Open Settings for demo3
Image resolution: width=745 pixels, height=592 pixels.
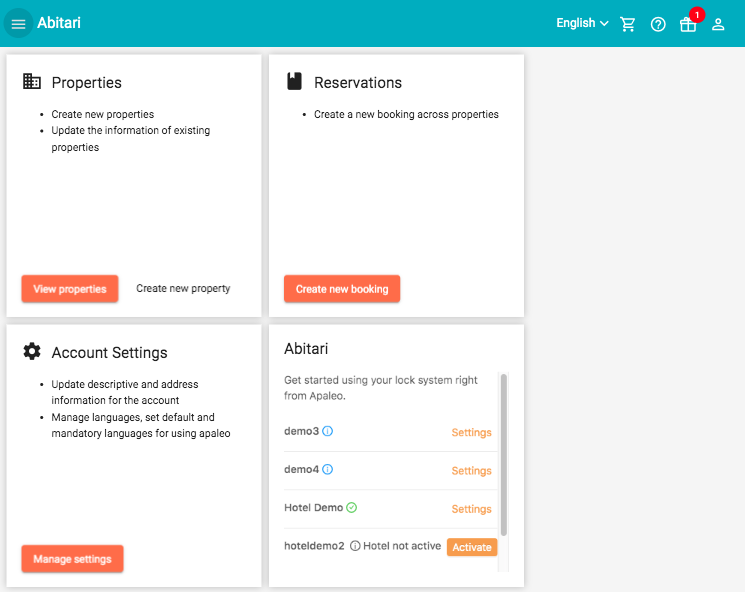[x=471, y=432]
